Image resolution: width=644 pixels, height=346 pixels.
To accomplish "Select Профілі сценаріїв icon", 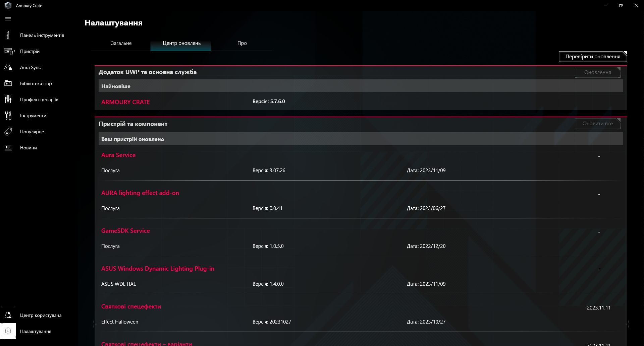I will tap(8, 99).
